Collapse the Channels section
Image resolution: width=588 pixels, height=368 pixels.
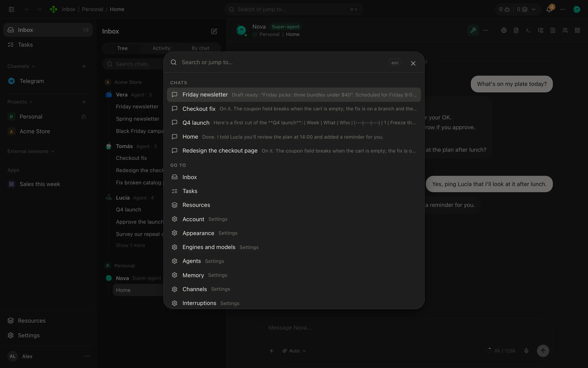point(21,66)
